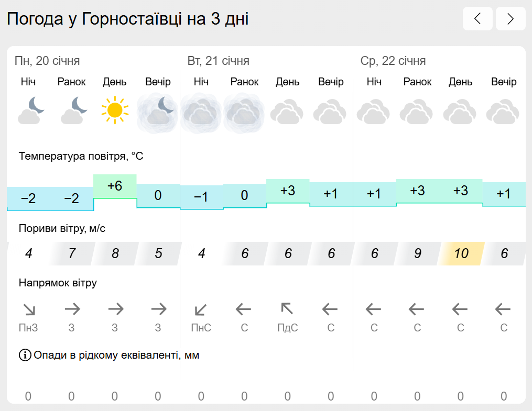Select the Monday 20 January heading
The image size is (532, 411).
tap(47, 61)
